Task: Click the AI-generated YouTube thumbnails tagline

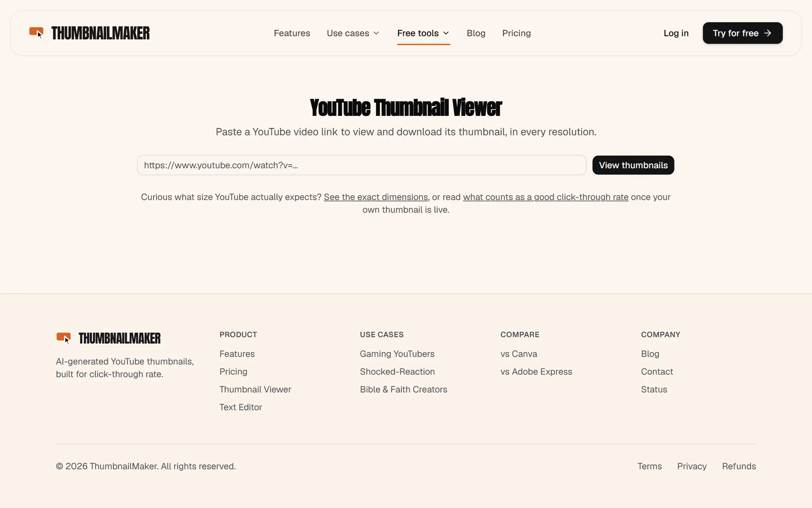Action: point(125,368)
